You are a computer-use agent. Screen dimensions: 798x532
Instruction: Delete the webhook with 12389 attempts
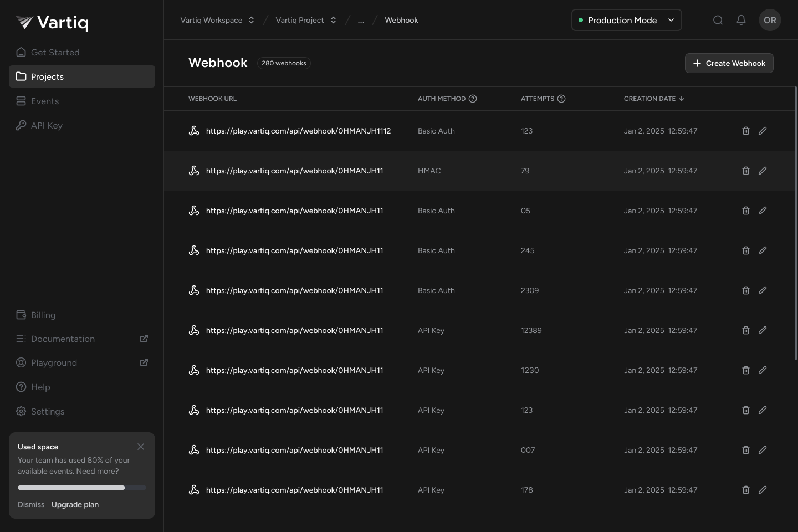click(x=746, y=330)
